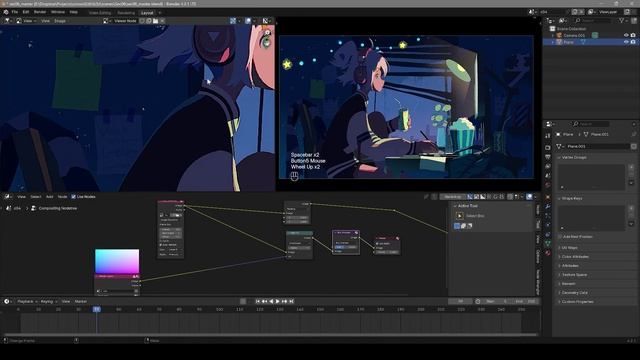The width and height of the screenshot is (640, 360).
Task: Select the Plane object in outliner
Action: coord(569,42)
